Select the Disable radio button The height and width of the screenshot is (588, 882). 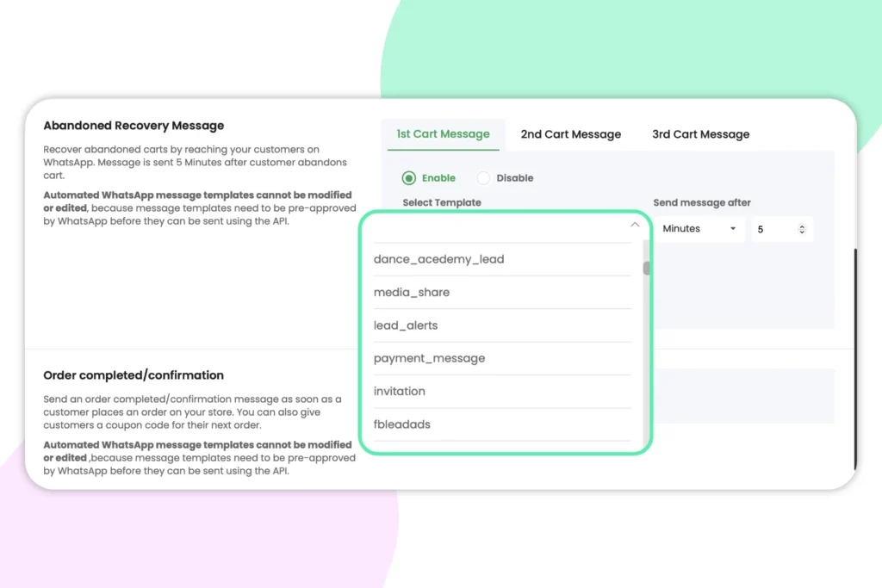click(x=483, y=178)
